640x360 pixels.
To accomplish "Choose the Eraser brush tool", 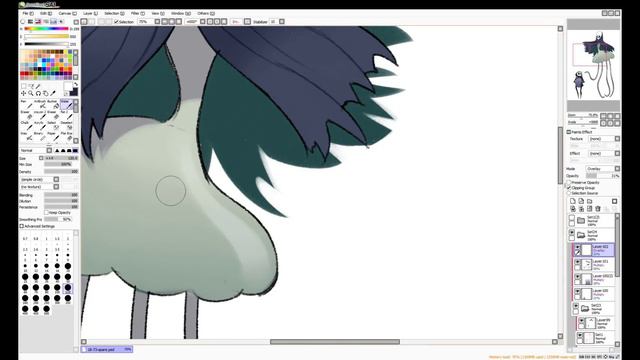I will [x=26, y=115].
